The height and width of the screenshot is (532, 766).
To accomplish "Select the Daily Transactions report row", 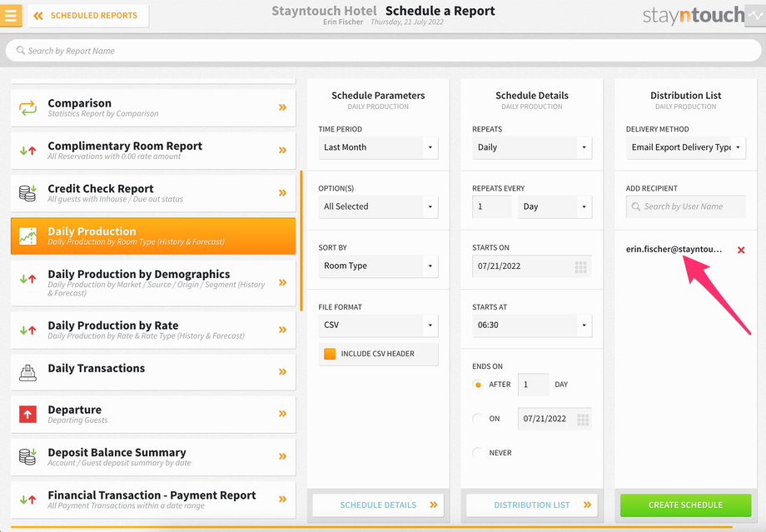I will point(153,372).
